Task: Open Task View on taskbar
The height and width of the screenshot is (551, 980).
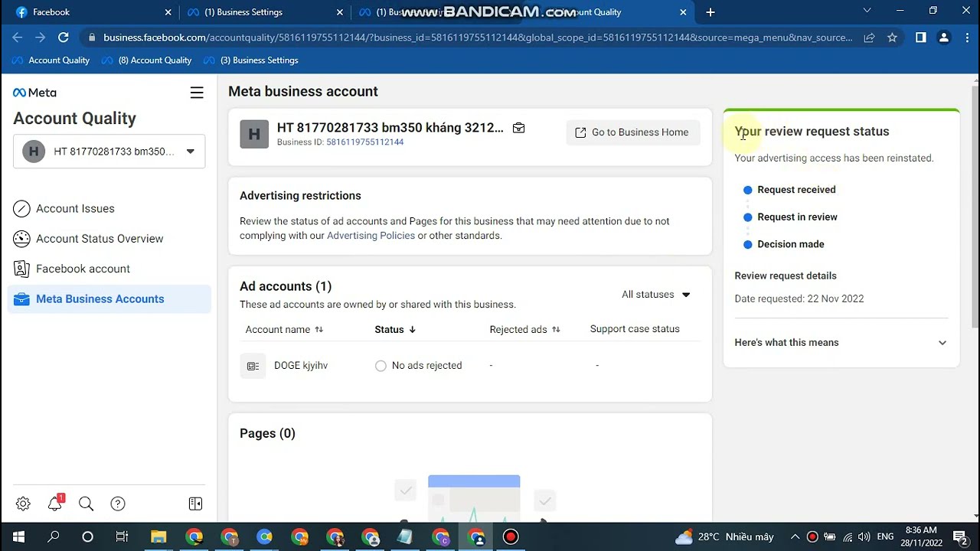Action: click(x=122, y=537)
